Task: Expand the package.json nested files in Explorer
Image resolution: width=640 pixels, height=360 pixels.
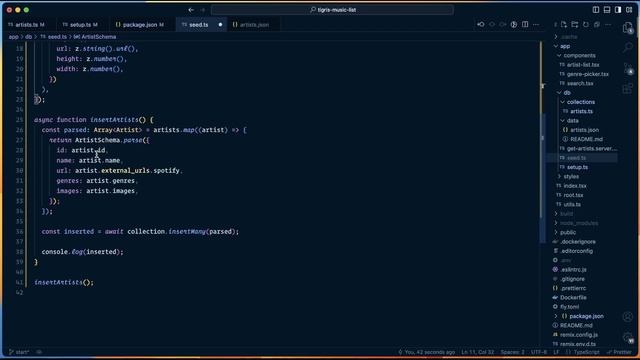Action: click(556, 316)
